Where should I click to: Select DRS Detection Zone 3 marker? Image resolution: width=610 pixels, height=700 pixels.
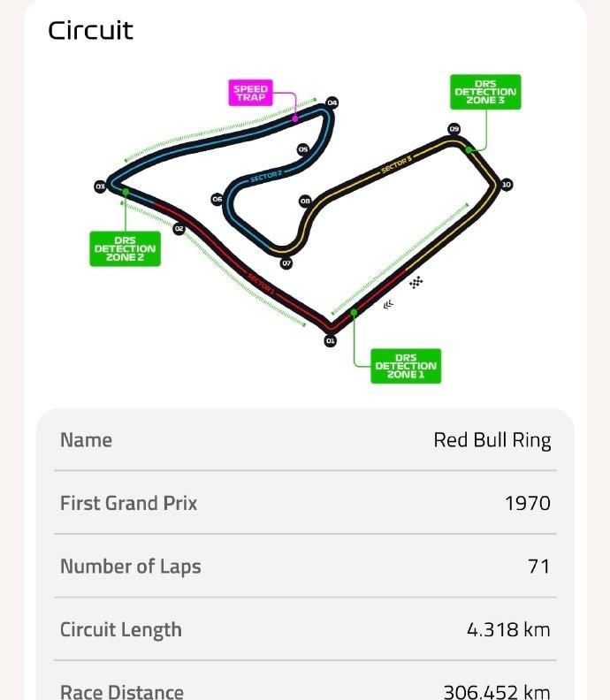[485, 92]
